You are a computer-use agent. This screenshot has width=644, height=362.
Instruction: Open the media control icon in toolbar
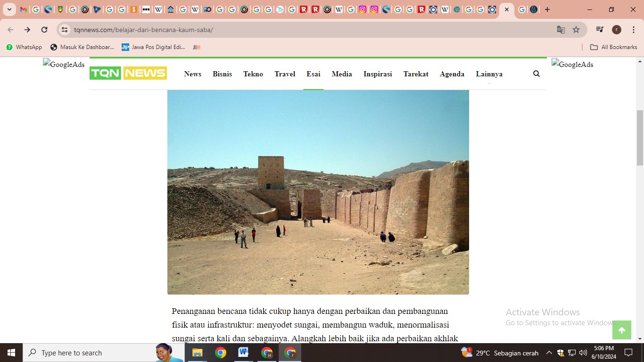[x=600, y=30]
